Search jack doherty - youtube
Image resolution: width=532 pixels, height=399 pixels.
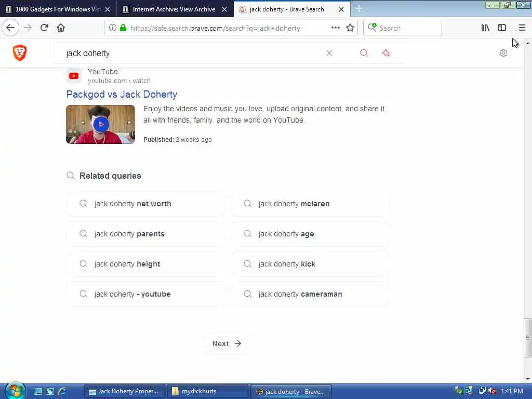coord(145,294)
